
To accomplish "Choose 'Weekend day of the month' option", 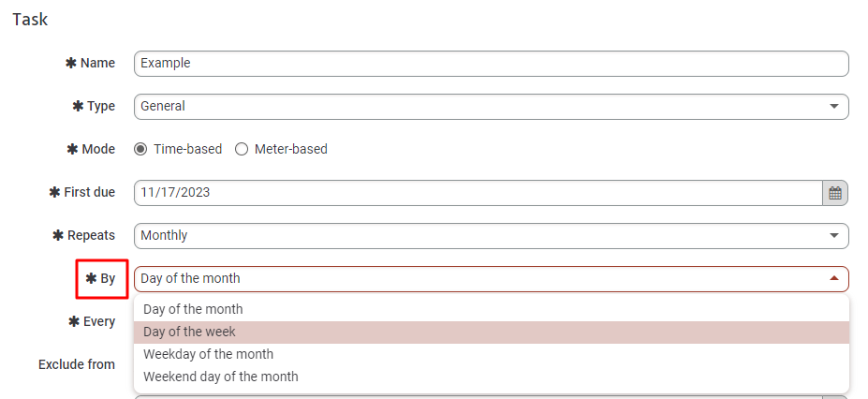I will tap(492, 377).
